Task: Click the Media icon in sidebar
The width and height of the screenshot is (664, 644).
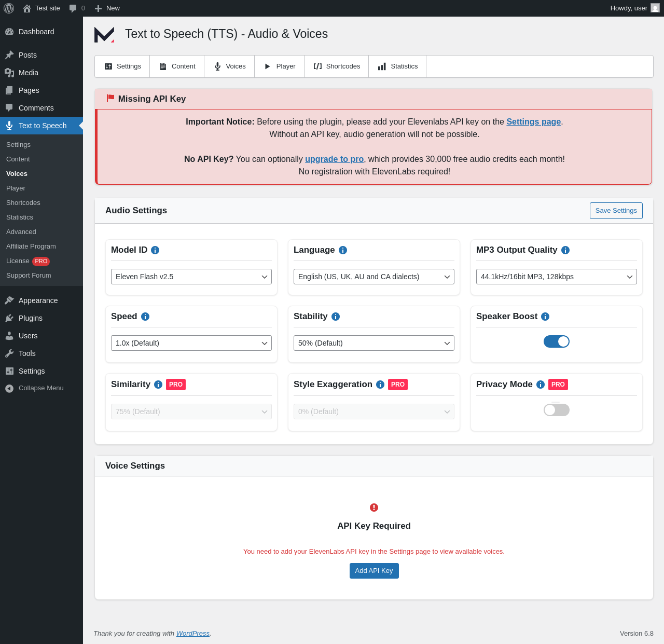Action: [9, 73]
